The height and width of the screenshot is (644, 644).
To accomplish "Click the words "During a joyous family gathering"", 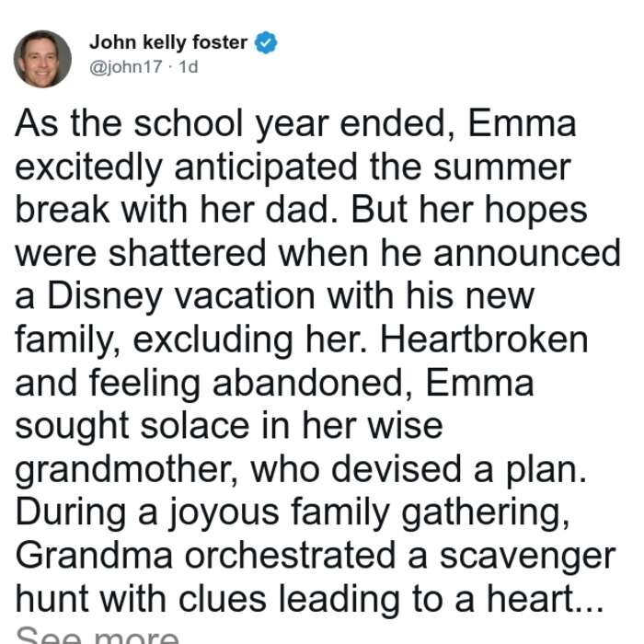I will 292,513.
